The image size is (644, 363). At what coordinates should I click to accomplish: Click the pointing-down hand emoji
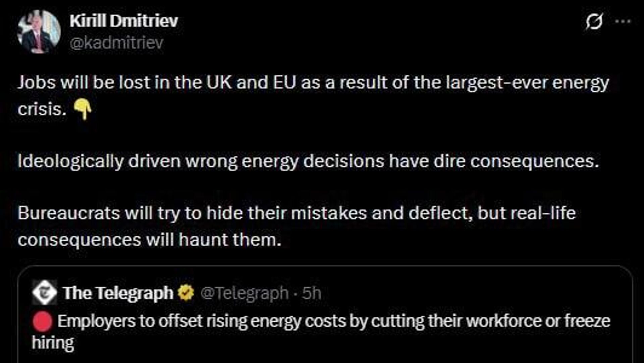[83, 109]
